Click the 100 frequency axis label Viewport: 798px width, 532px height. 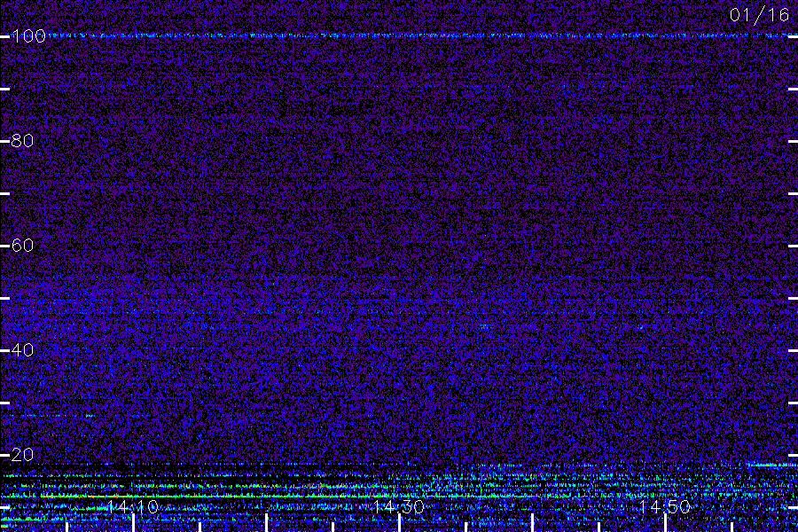point(28,36)
